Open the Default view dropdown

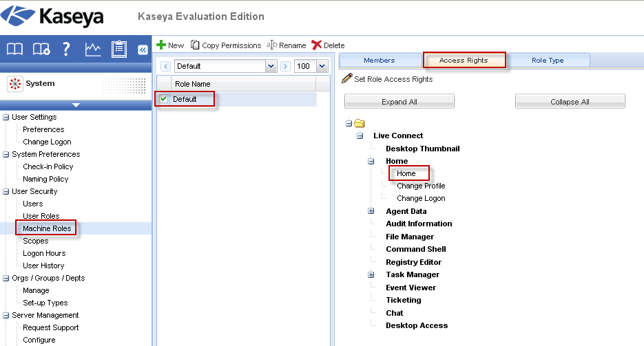271,66
